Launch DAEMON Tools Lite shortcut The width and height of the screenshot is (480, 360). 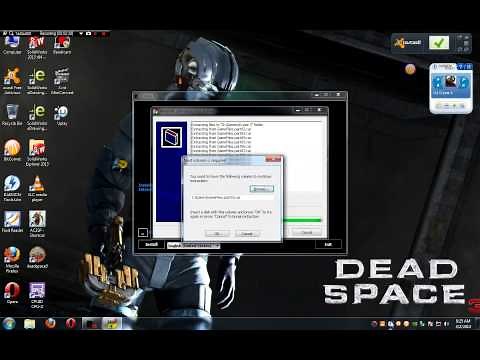click(12, 188)
